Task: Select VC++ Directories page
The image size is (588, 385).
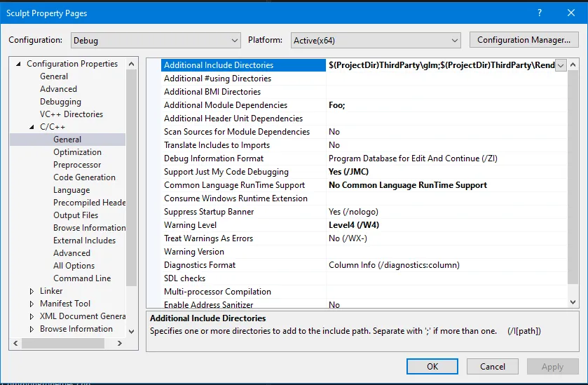Action: click(x=71, y=114)
